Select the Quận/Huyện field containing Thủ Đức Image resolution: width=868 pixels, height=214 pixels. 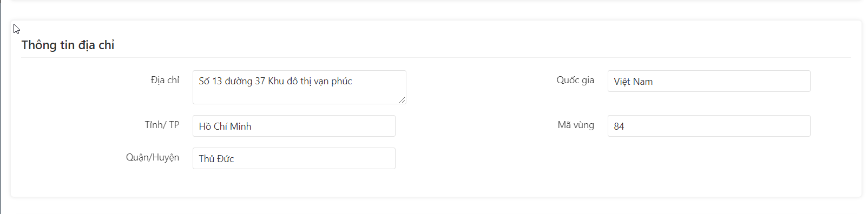pos(294,158)
